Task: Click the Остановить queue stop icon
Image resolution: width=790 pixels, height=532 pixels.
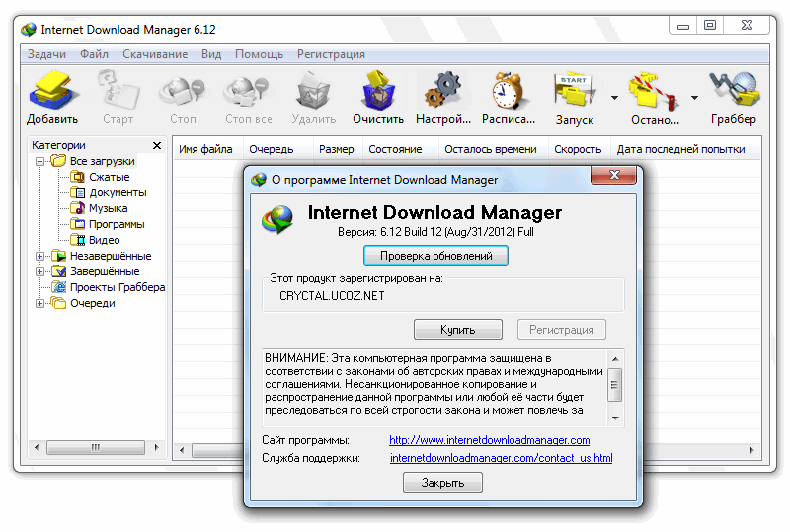Action: coord(654,92)
